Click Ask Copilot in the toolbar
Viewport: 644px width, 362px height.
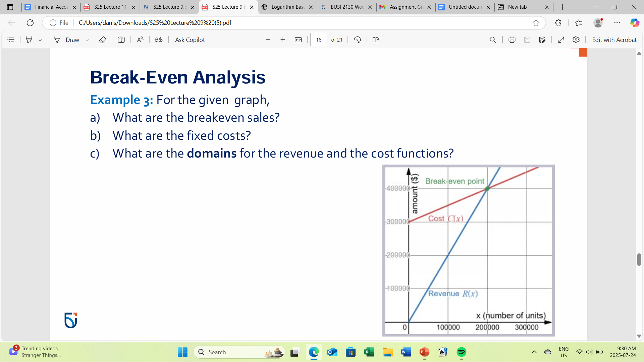click(189, 40)
